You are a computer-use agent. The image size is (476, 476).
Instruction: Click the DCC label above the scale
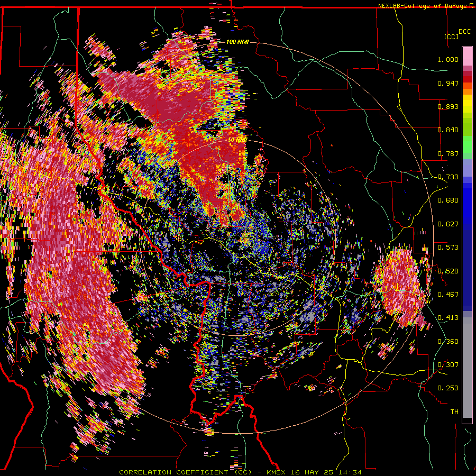[x=464, y=32]
